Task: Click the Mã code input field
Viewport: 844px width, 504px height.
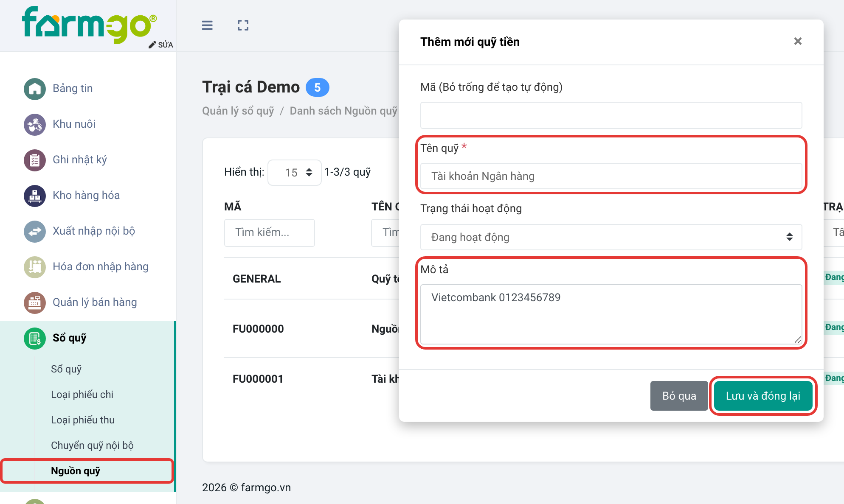Action: (611, 115)
